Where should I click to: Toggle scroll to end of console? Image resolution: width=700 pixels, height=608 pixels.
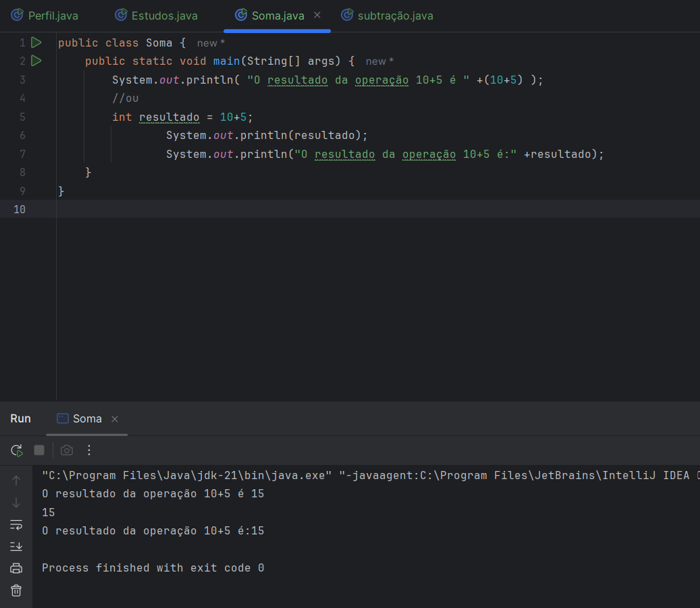click(16, 546)
